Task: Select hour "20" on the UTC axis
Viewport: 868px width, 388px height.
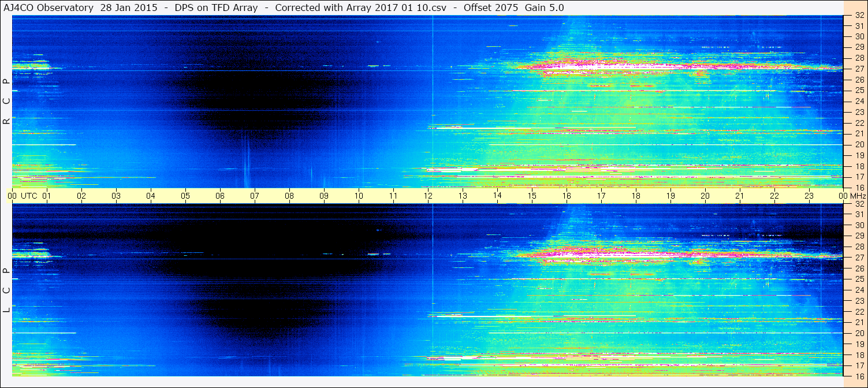Action: (705, 196)
